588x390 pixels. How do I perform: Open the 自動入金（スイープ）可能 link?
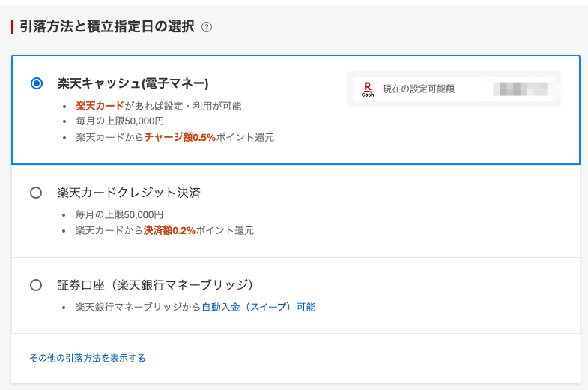[x=258, y=307]
